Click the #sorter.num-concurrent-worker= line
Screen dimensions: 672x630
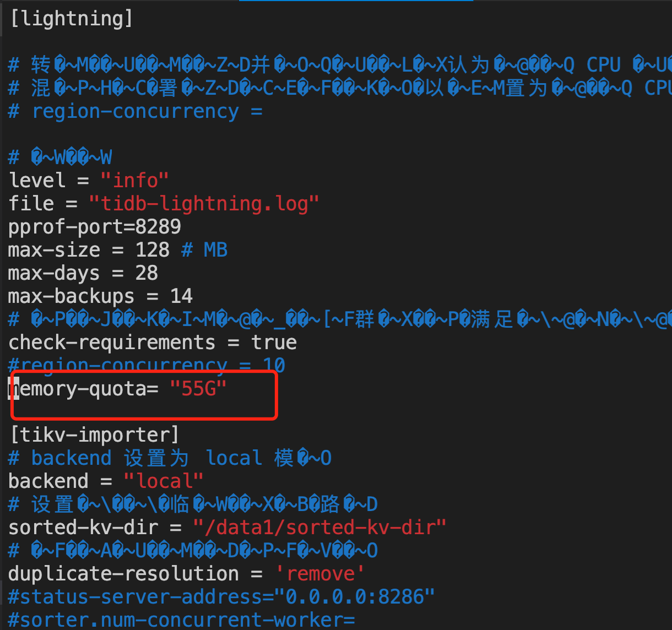point(182,620)
